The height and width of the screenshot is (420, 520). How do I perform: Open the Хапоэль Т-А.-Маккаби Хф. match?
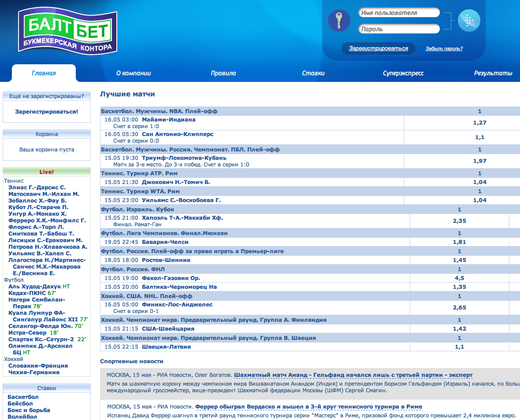click(x=182, y=218)
